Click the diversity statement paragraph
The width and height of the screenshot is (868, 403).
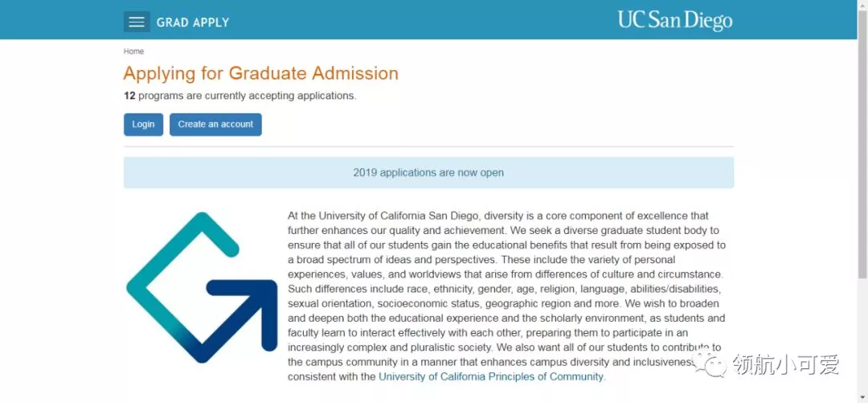(506, 296)
